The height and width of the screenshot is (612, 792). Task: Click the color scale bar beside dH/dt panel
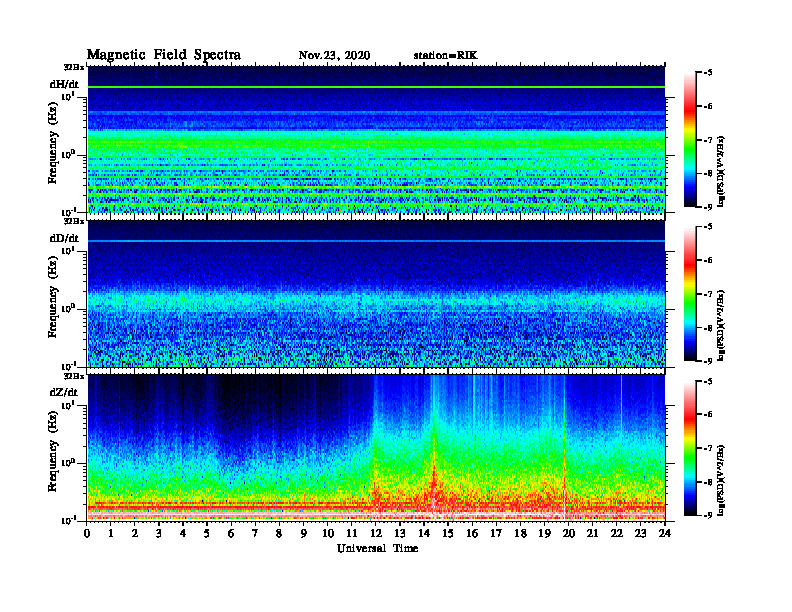tap(690, 140)
